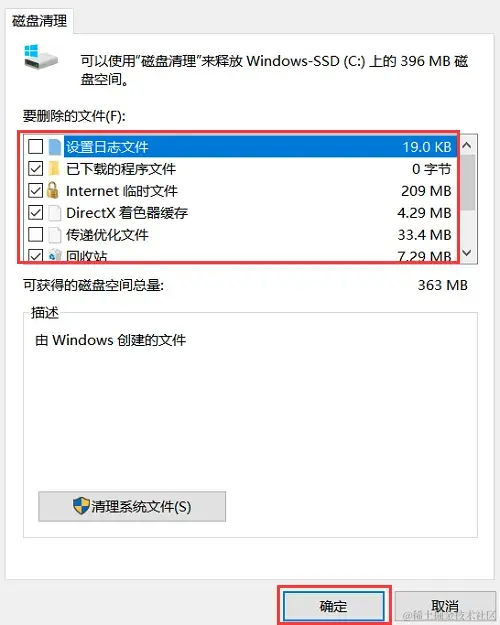The width and height of the screenshot is (500, 625).
Task: Uncheck the 已下载的程序文件 checkbox
Action: point(35,169)
